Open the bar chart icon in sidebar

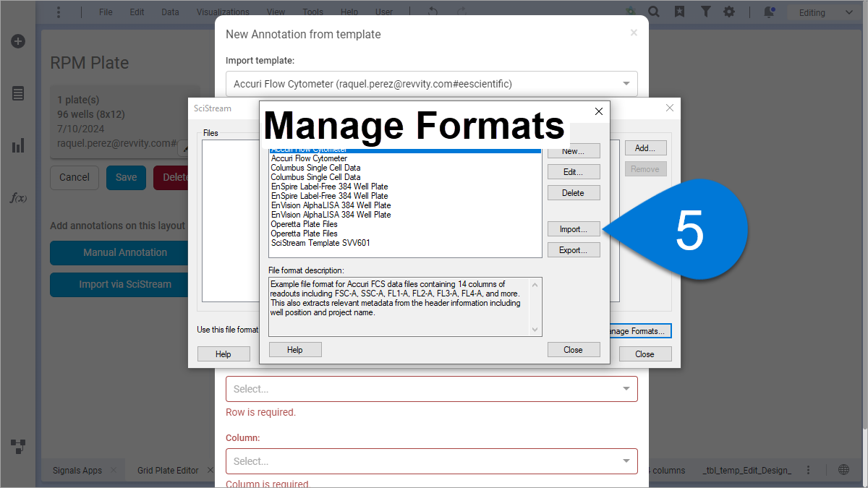click(18, 146)
